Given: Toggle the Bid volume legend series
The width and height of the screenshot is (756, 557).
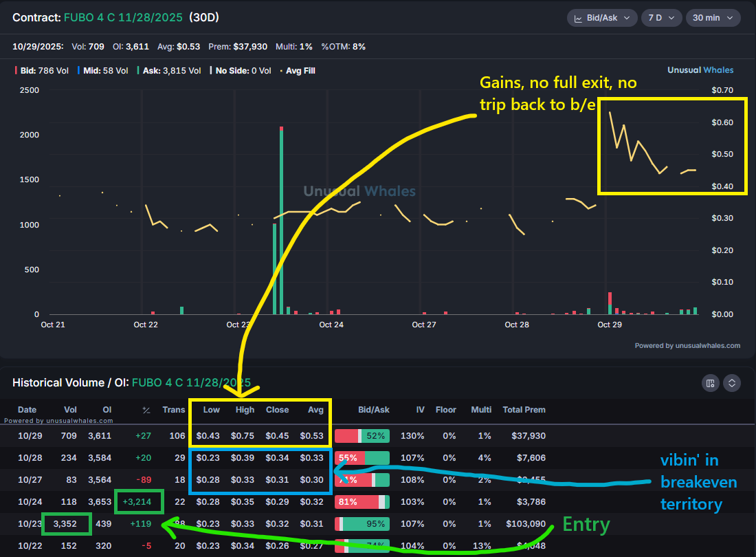Looking at the screenshot, I should pyautogui.click(x=42, y=70).
